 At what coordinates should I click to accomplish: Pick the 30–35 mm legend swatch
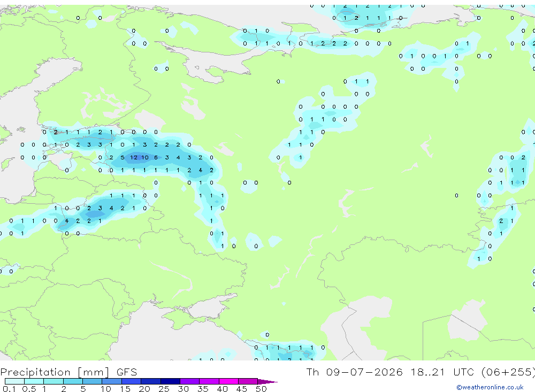pos(190,381)
